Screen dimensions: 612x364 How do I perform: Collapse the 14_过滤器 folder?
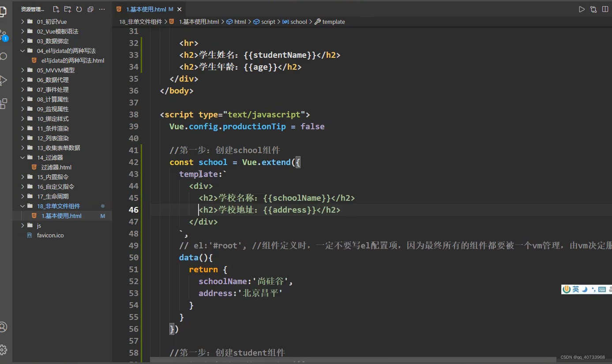pos(62,158)
